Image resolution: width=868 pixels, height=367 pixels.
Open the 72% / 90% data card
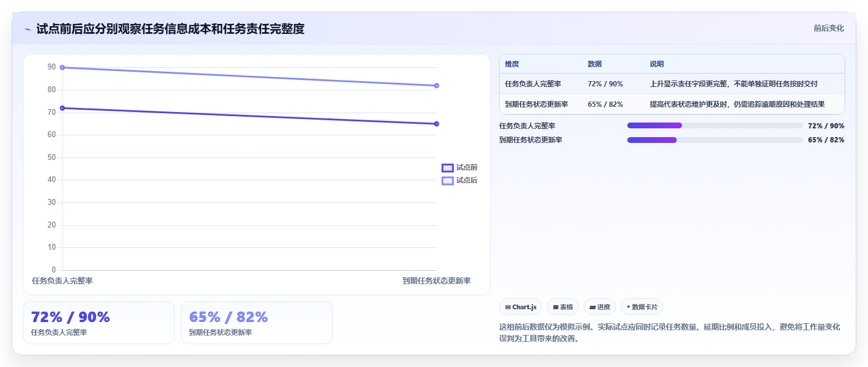click(x=99, y=323)
